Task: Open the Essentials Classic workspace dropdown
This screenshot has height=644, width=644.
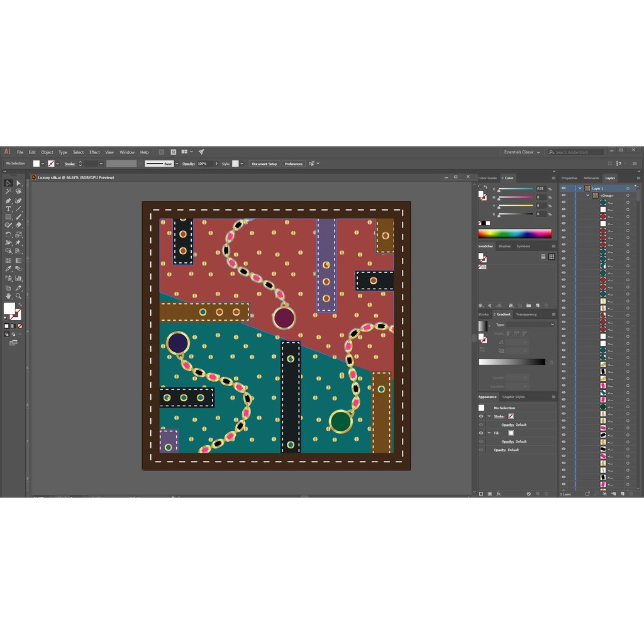Action: tap(521, 152)
